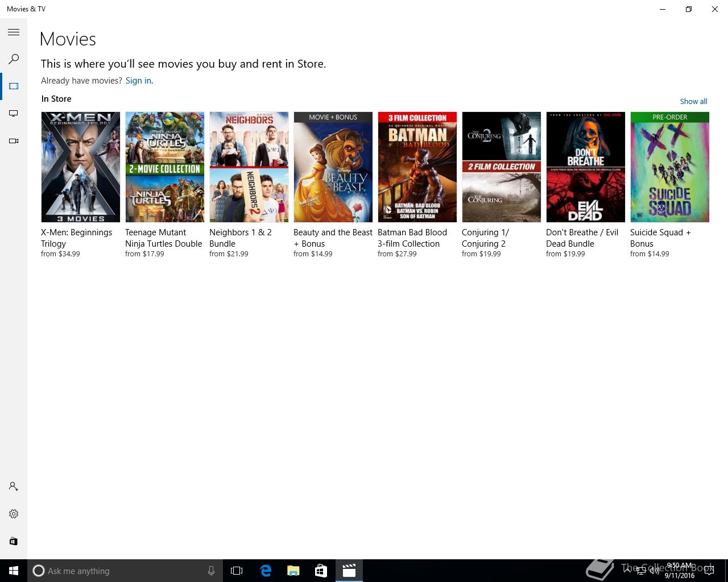Click Cortana 'Ask me anything' search box
The image size is (728, 582).
tap(124, 571)
